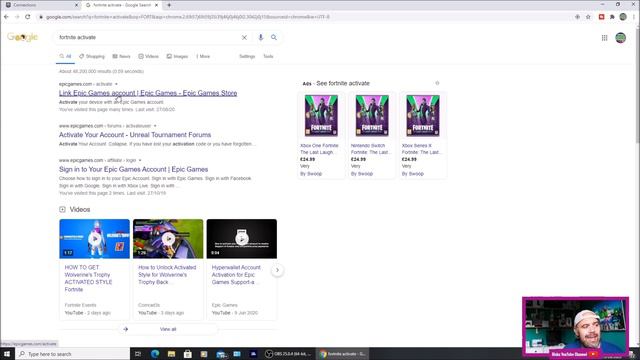Open Nintendo Switch Fortnite The Last Laugh ad
This screenshot has height=360, width=640.
coord(370,149)
